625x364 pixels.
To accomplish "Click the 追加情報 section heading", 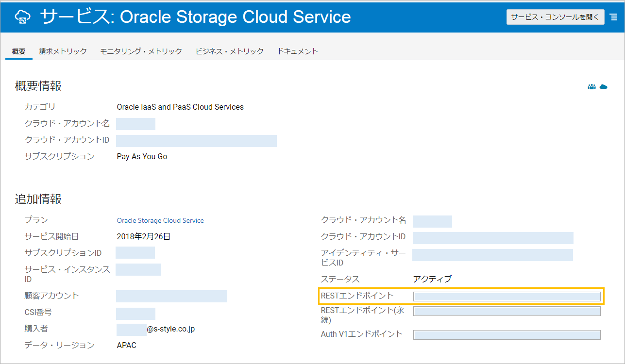I will [x=38, y=199].
